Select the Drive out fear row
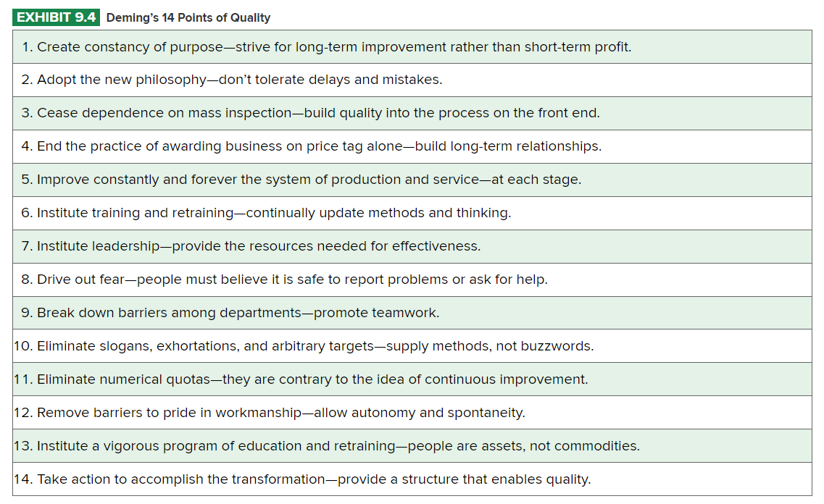The image size is (824, 504). (284, 280)
